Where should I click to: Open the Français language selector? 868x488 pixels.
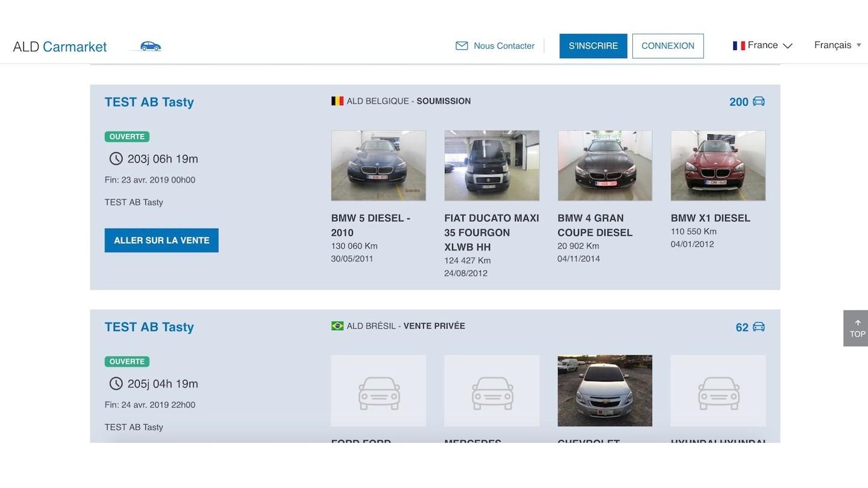837,45
